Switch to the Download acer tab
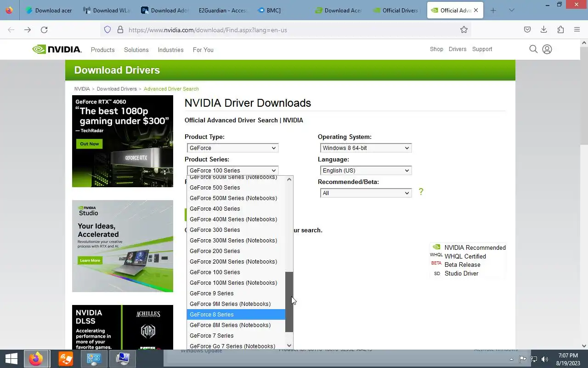588x368 pixels. coord(49,10)
